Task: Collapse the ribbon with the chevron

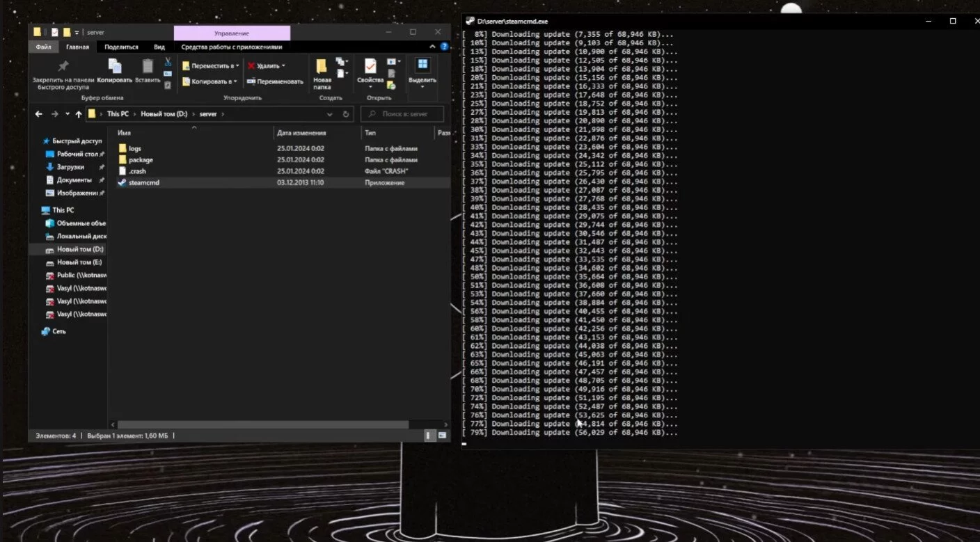Action: [x=433, y=47]
